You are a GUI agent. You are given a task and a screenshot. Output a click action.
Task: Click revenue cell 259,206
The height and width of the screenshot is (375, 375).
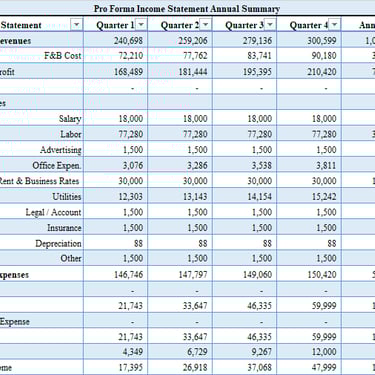tap(193, 41)
